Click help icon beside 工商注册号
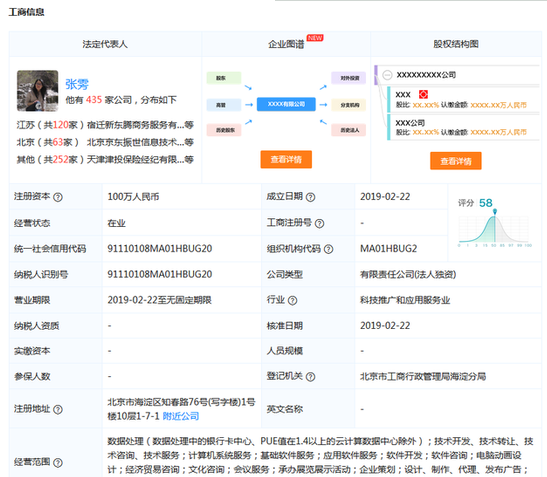Viewport: 547px width, 477px height. pyautogui.click(x=319, y=223)
